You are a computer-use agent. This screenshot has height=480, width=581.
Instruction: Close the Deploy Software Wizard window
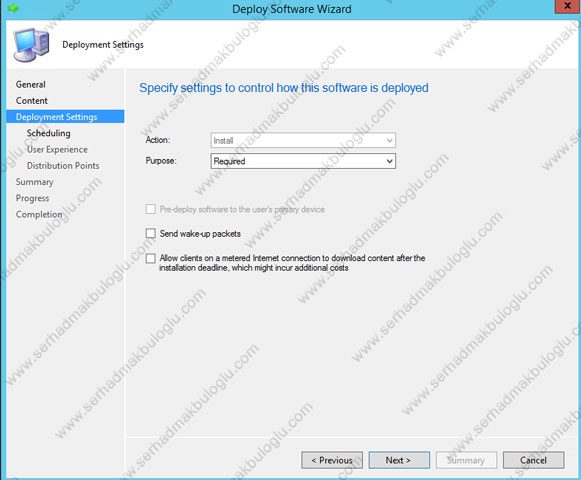coord(567,6)
